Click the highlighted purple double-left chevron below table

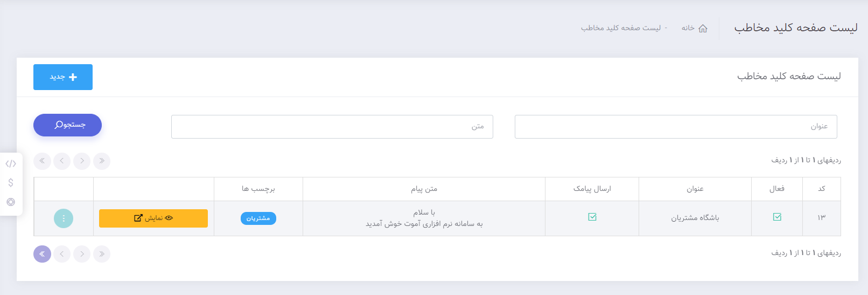(42, 254)
